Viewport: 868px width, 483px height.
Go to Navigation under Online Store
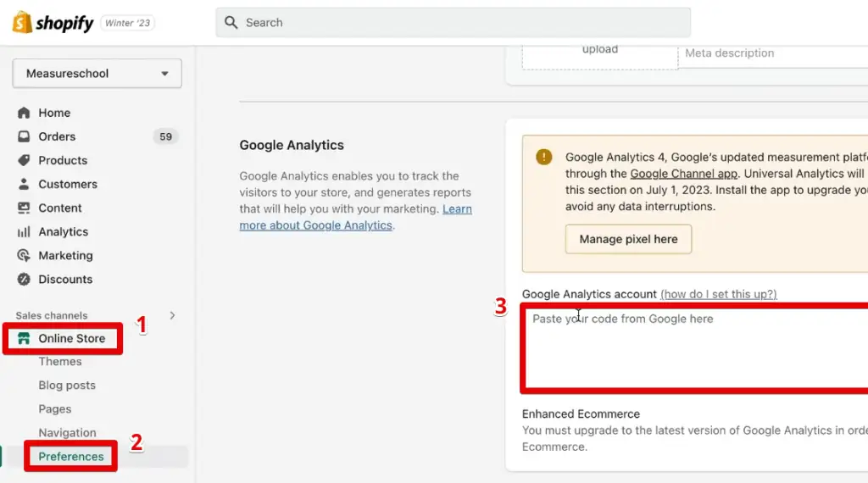[67, 432]
